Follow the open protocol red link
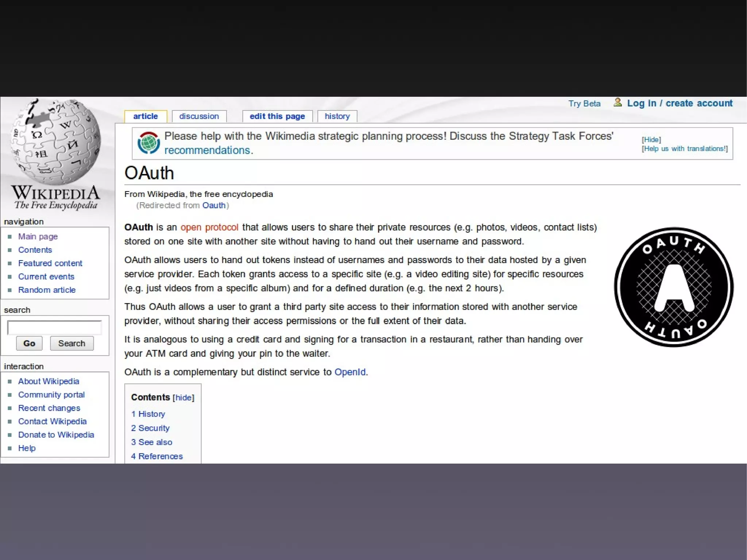This screenshot has width=747, height=560. 209,227
